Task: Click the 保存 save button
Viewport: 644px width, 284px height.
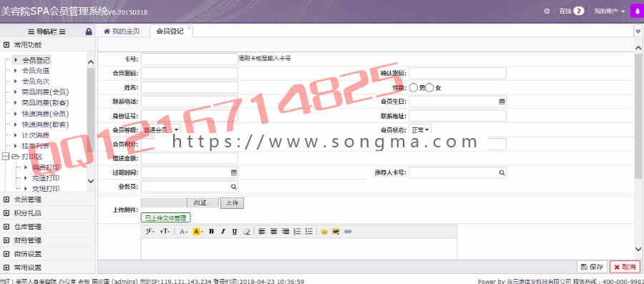Action: click(592, 267)
